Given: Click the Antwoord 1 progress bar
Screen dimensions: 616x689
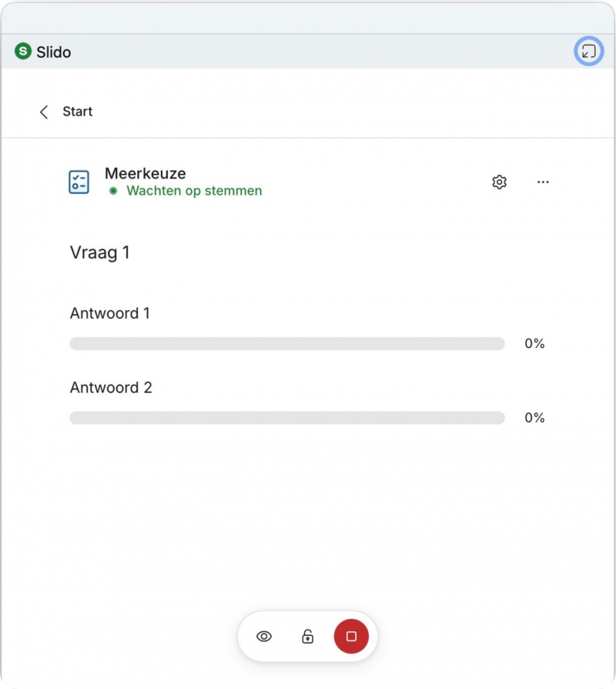Looking at the screenshot, I should [288, 343].
